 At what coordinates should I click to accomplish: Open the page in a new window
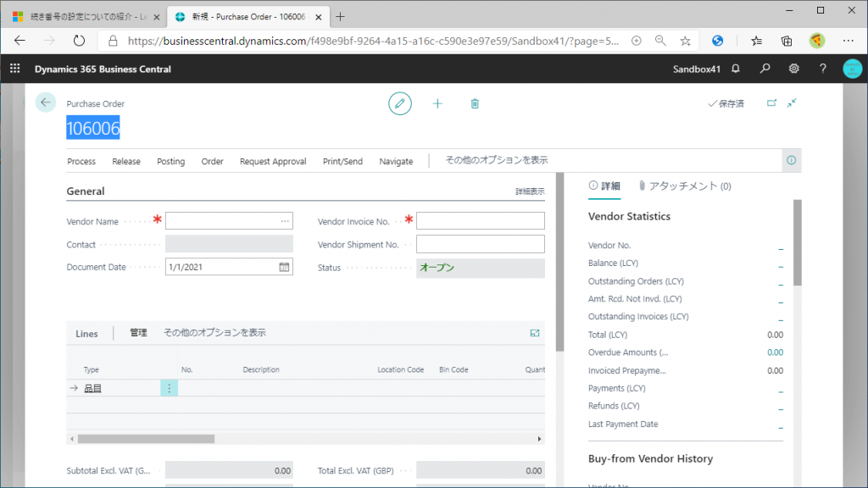tap(771, 103)
